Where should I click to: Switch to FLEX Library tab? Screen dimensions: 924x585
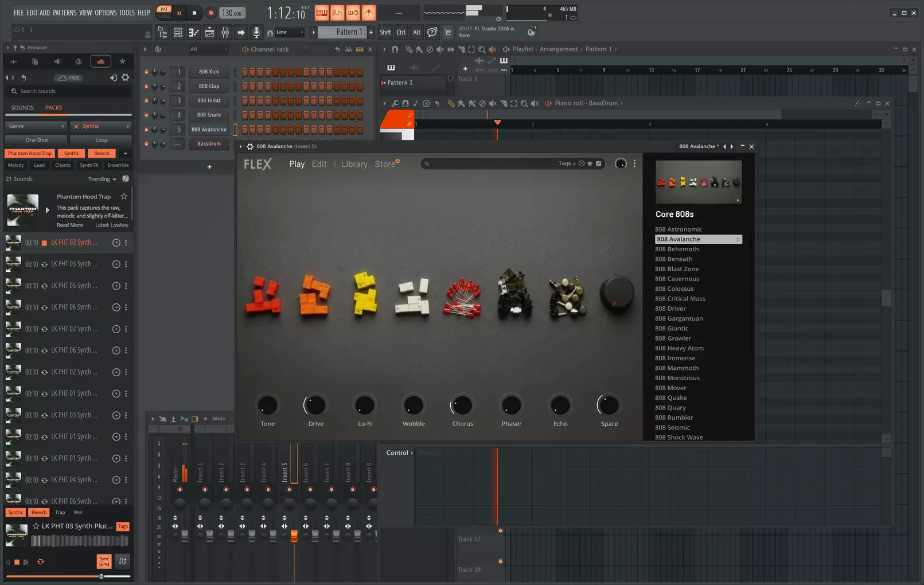(354, 164)
